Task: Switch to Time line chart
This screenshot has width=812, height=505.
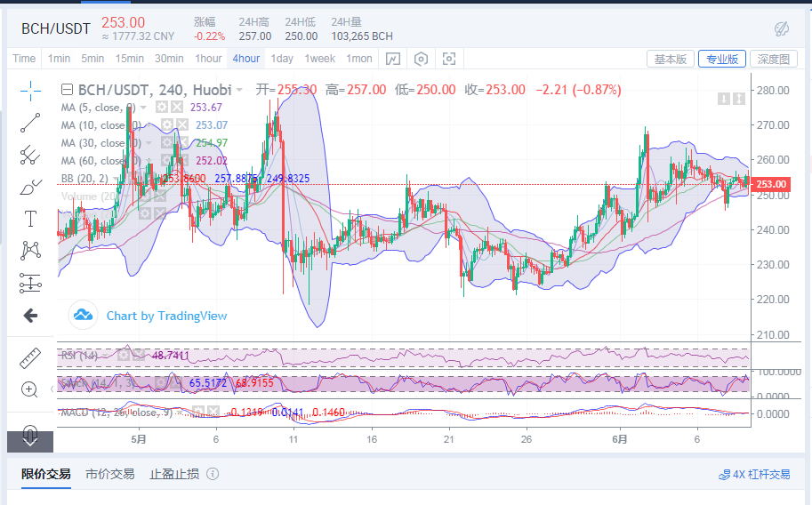Action: coord(24,59)
